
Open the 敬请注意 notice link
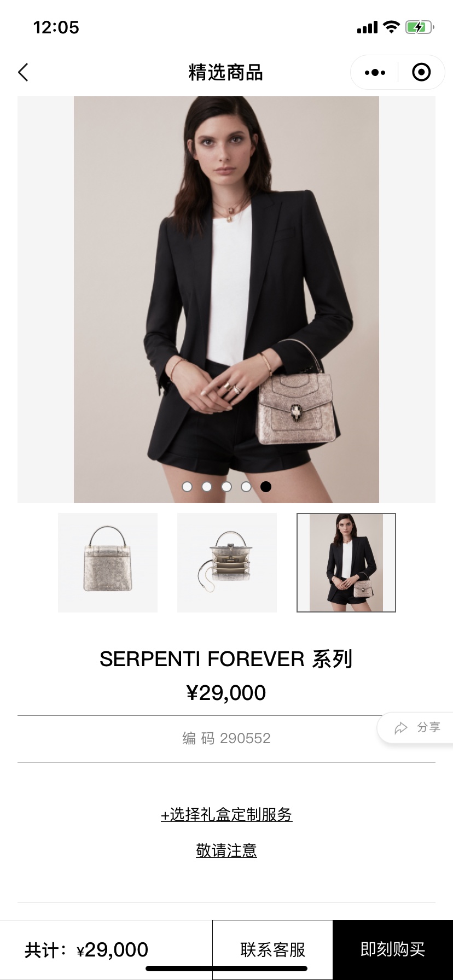(x=226, y=850)
